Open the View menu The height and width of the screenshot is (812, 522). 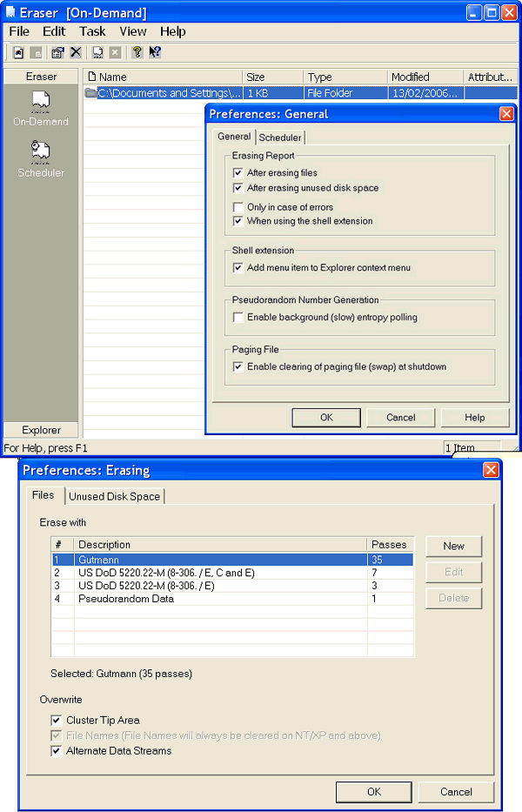[x=133, y=31]
